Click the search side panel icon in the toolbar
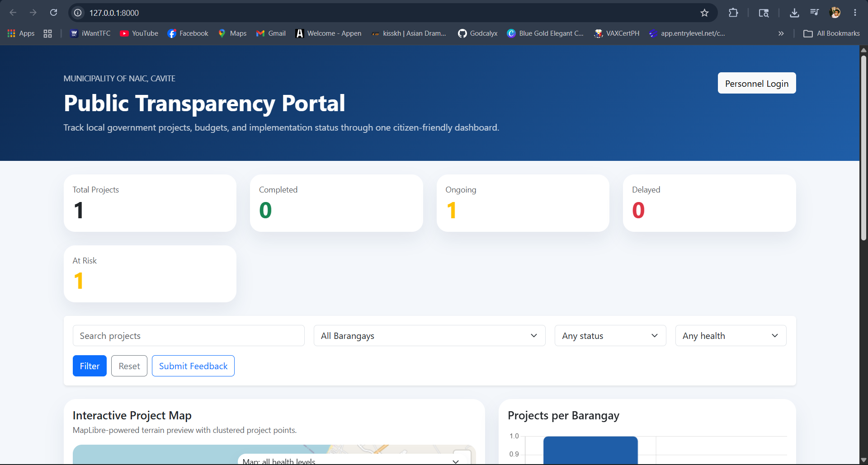 tap(764, 13)
